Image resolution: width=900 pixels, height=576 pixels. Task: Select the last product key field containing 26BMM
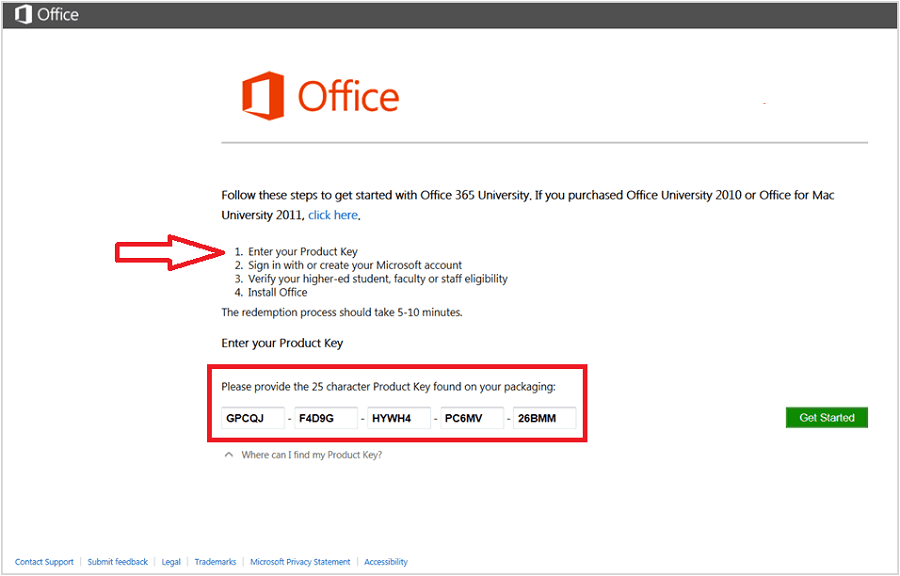(543, 418)
